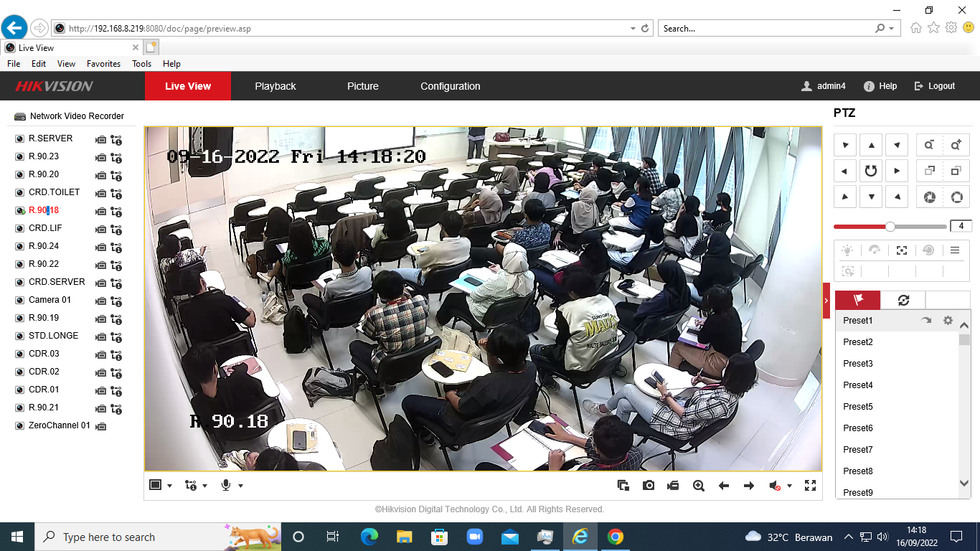Open digital zoom with the magnifier icon
The width and height of the screenshot is (980, 551).
(x=699, y=486)
